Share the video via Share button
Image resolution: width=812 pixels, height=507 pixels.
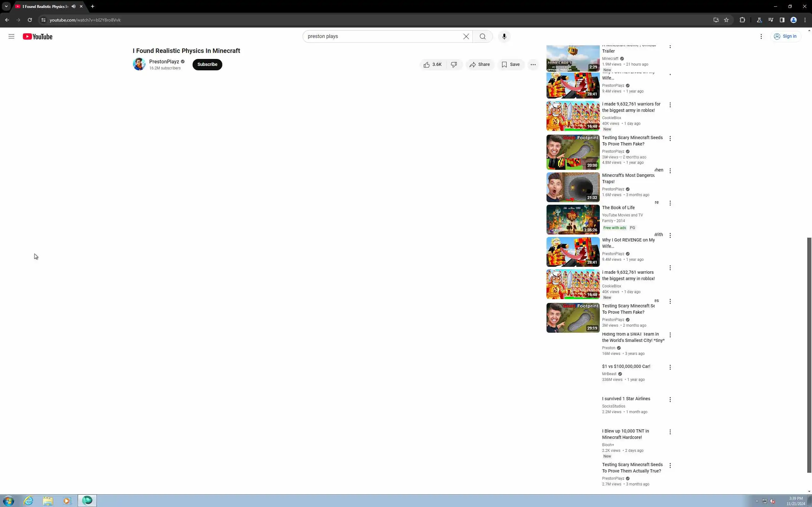[480, 64]
